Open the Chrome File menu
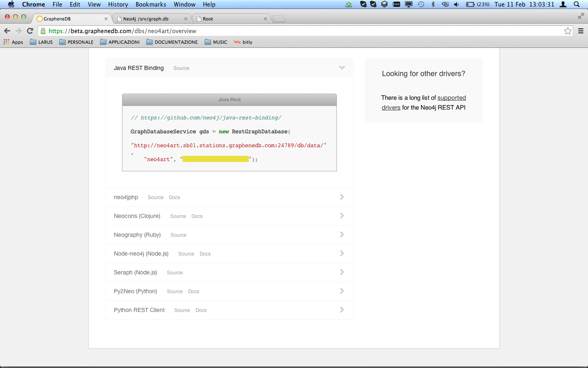This screenshot has width=588, height=368. coord(57,4)
